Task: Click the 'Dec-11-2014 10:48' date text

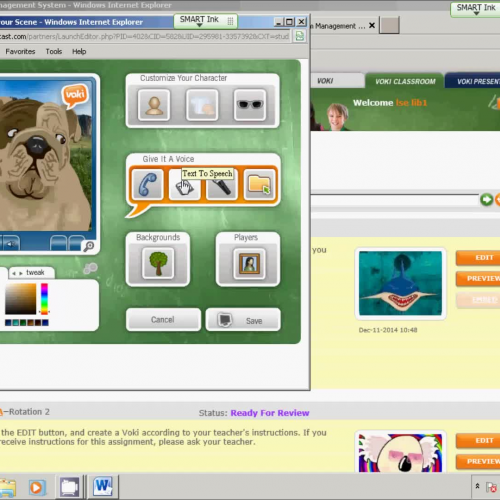Action: pos(388,330)
